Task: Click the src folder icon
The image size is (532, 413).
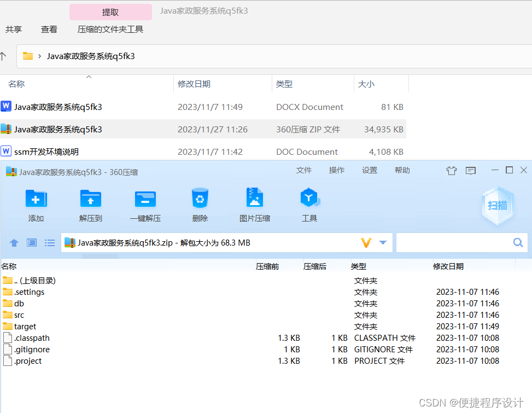Action: click(x=8, y=315)
